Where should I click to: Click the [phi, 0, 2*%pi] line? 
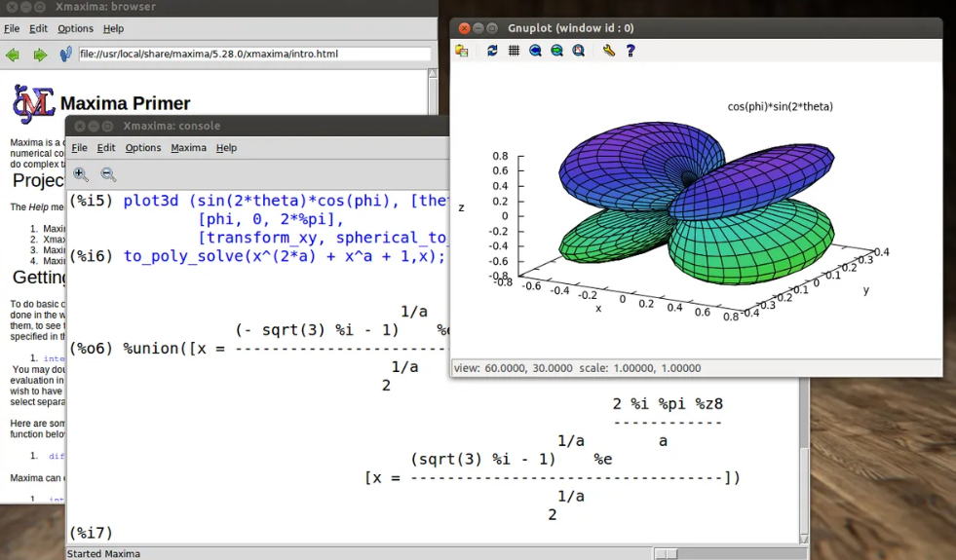(x=271, y=219)
